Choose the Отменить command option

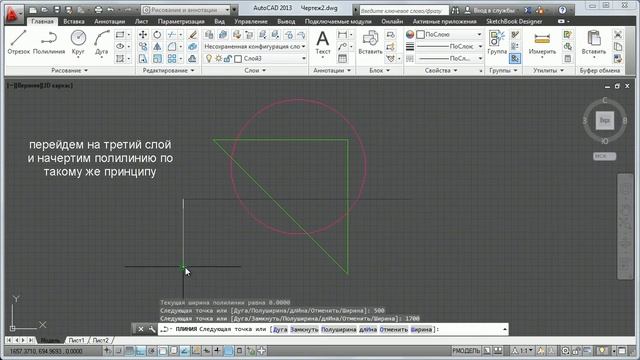point(393,329)
